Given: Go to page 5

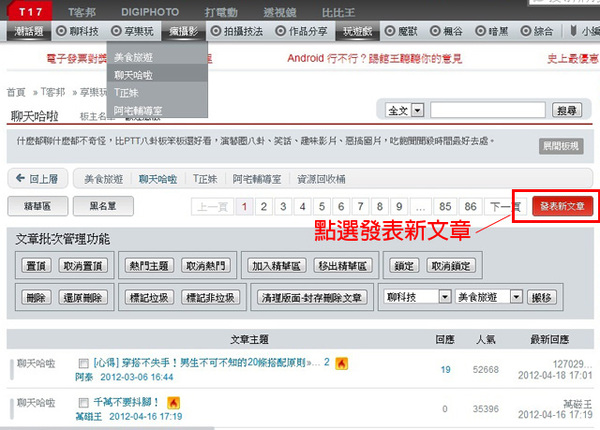Looking at the screenshot, I should (321, 207).
